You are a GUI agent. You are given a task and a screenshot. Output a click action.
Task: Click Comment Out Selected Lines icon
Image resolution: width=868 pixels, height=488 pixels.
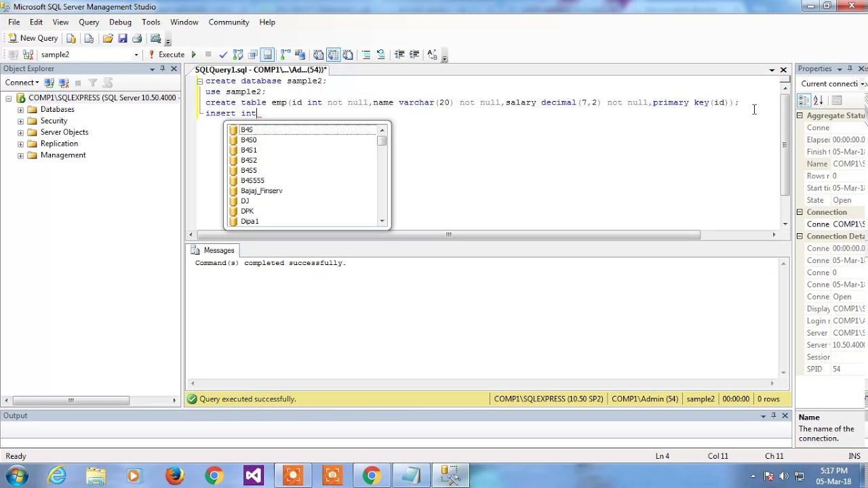click(x=366, y=54)
